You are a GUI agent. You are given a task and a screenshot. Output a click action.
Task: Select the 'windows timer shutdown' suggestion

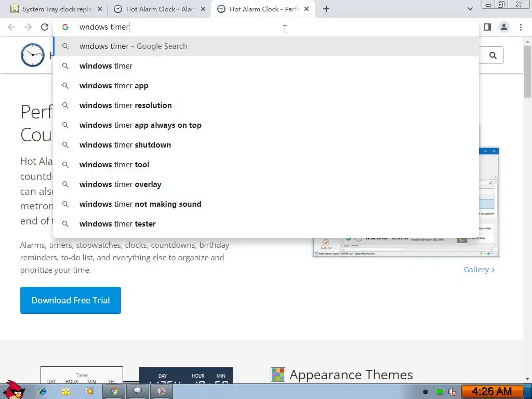click(267, 145)
